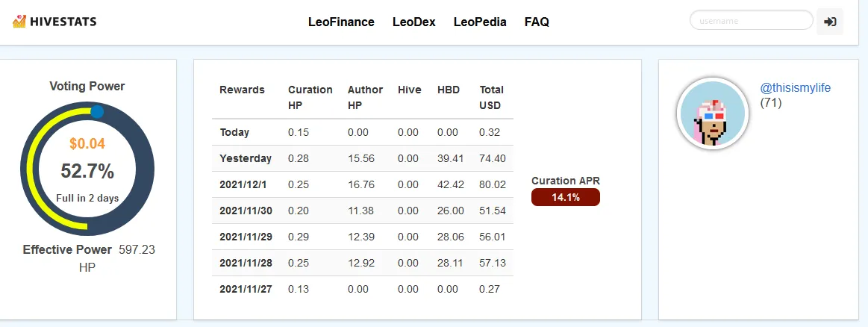868x327 pixels.
Task: Click 2021/11/27 curation HP 0.13
Action: pos(299,289)
